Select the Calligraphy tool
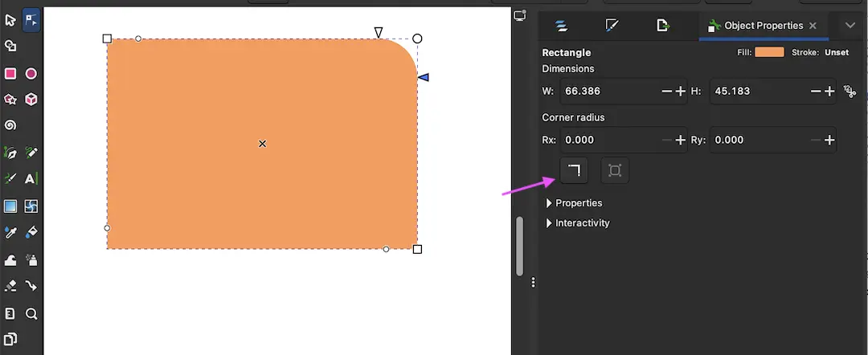 tap(10, 178)
